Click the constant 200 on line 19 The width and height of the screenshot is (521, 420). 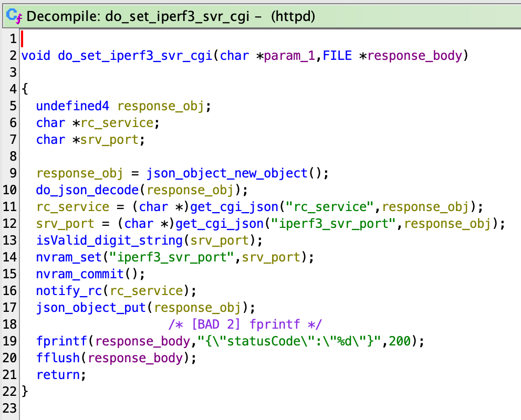[x=400, y=341]
